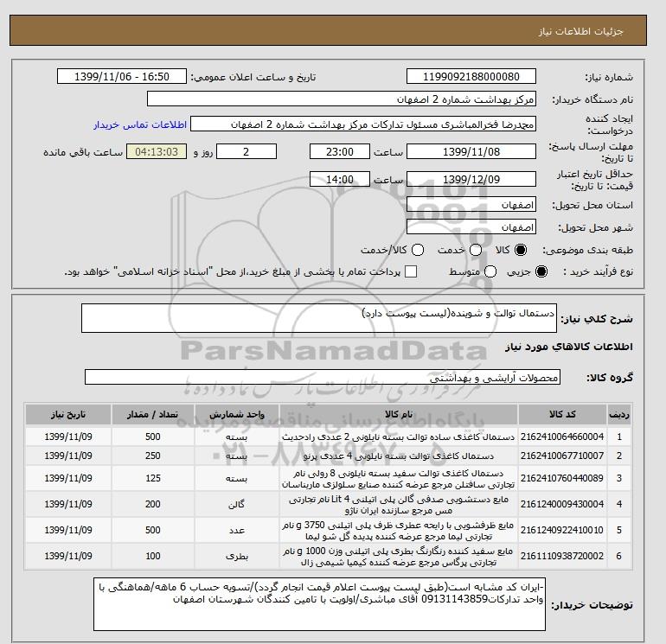This screenshot has width=666, height=644.
Task: Click the remaining days field showing 2
Action: click(247, 151)
